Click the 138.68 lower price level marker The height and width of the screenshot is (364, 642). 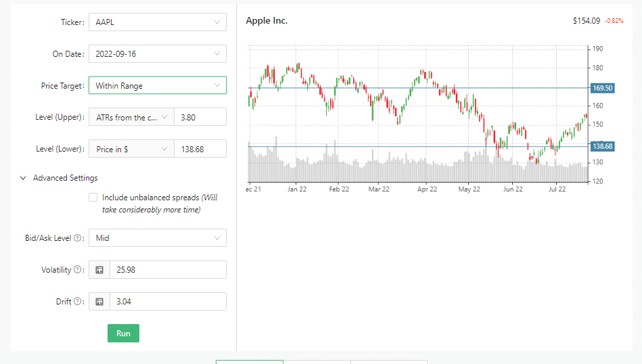coord(601,146)
